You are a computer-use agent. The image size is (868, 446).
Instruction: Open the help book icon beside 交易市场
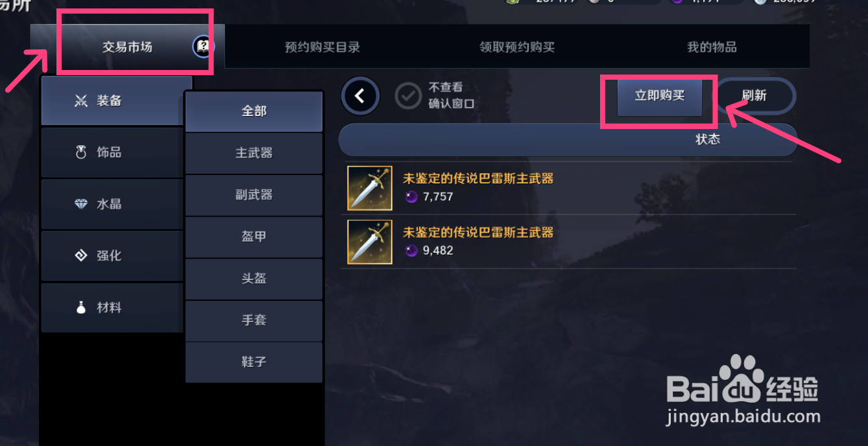tap(204, 46)
